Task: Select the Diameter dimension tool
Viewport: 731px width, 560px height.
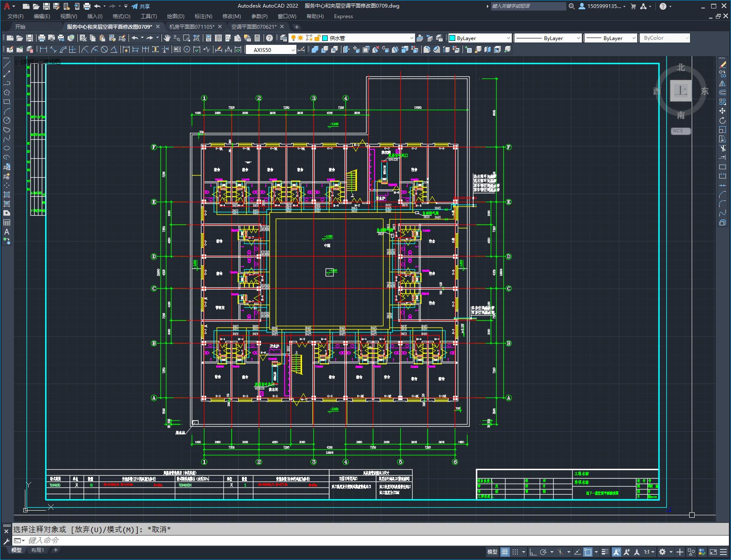Action: pyautogui.click(x=104, y=50)
